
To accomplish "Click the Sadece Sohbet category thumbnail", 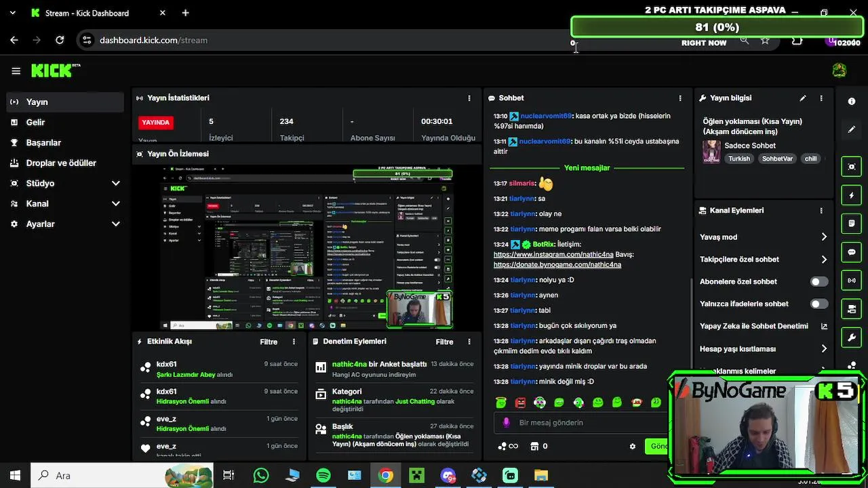I will pos(711,152).
